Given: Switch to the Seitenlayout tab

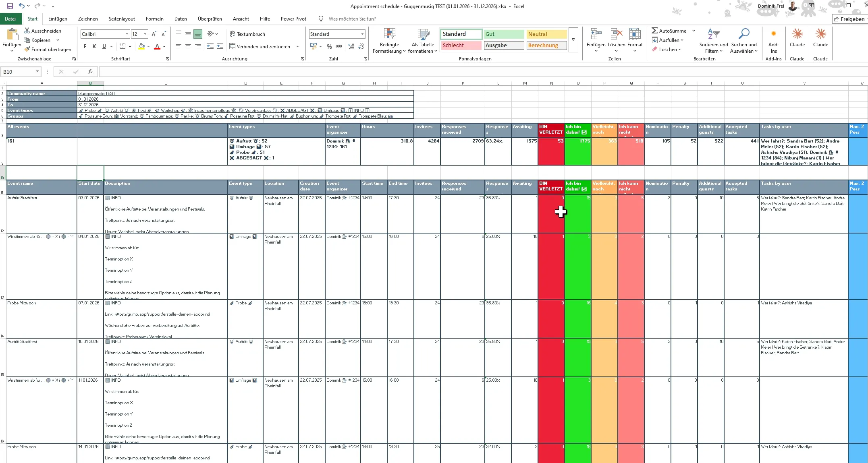Looking at the screenshot, I should pos(122,19).
